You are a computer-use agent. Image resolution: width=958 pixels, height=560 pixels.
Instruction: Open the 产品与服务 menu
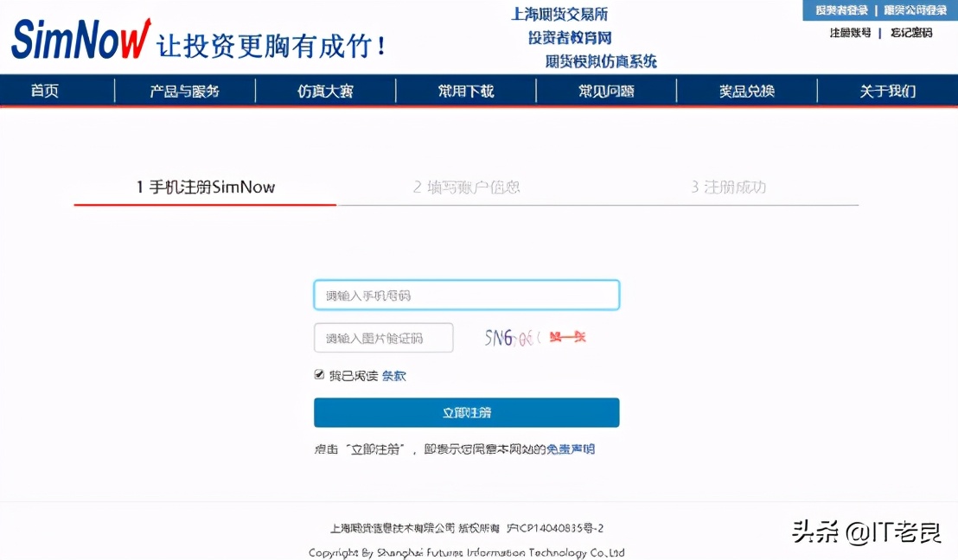tap(184, 90)
